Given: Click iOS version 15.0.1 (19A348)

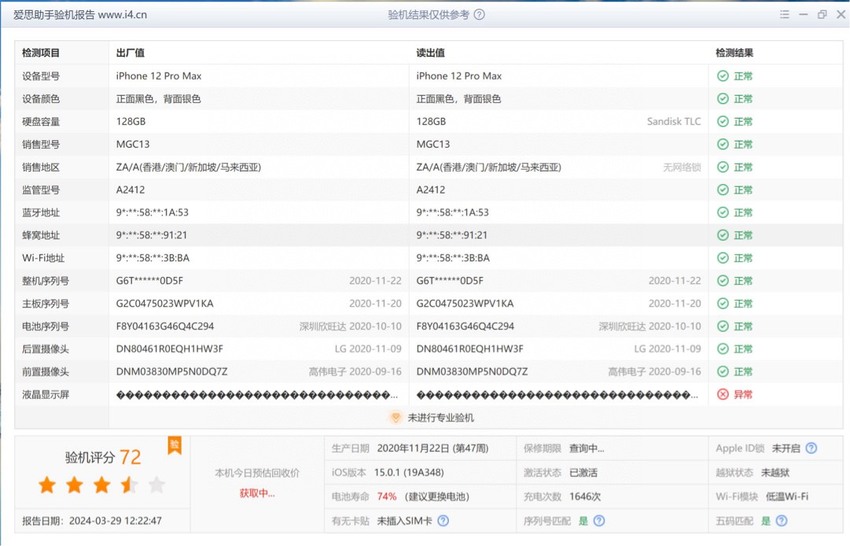Looking at the screenshot, I should [x=409, y=473].
